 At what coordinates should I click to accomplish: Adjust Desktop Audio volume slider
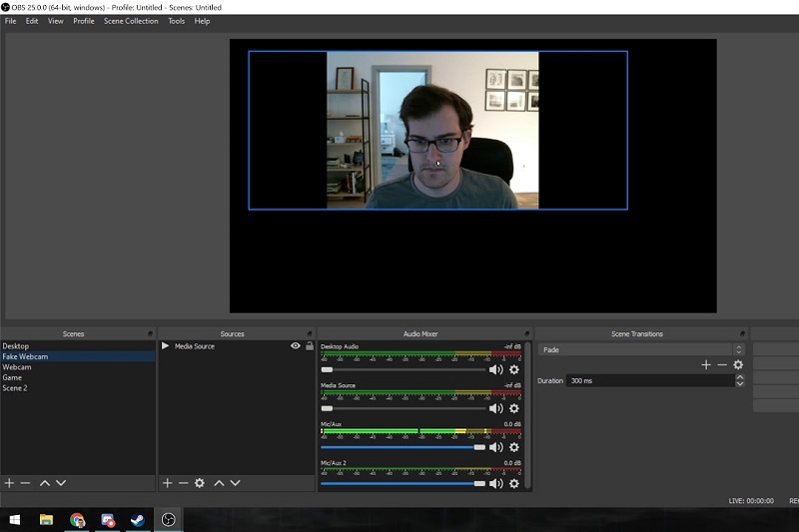click(403, 369)
